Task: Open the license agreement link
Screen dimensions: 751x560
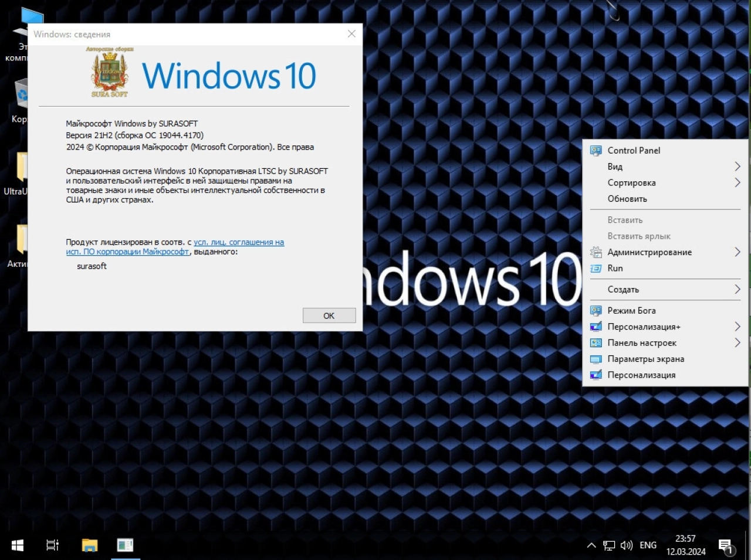Action: point(175,247)
